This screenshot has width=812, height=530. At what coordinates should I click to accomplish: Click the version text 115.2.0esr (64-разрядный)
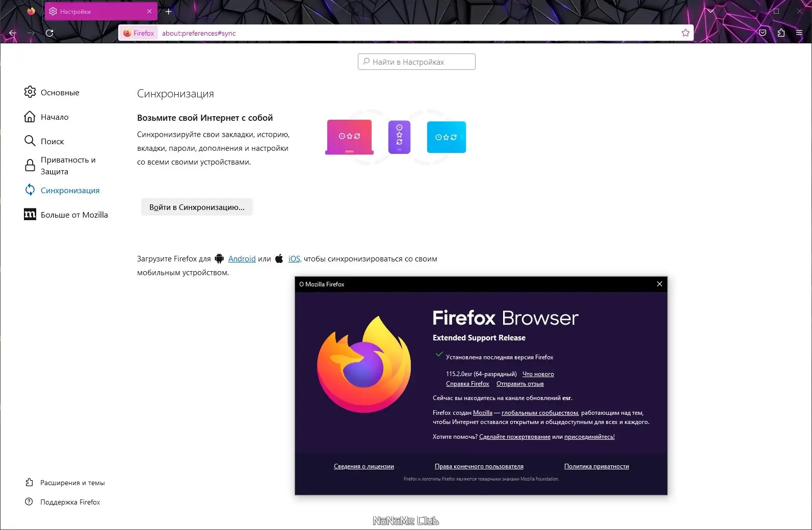point(481,374)
